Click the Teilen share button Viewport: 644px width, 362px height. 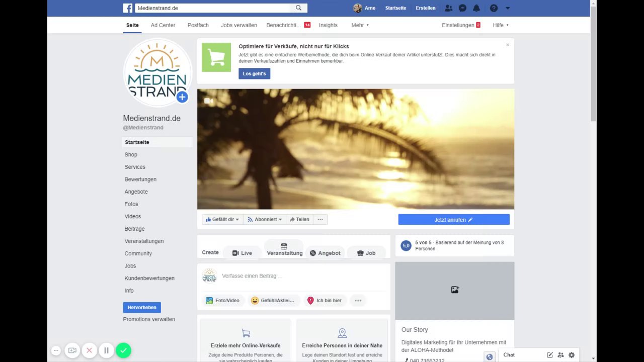point(299,220)
